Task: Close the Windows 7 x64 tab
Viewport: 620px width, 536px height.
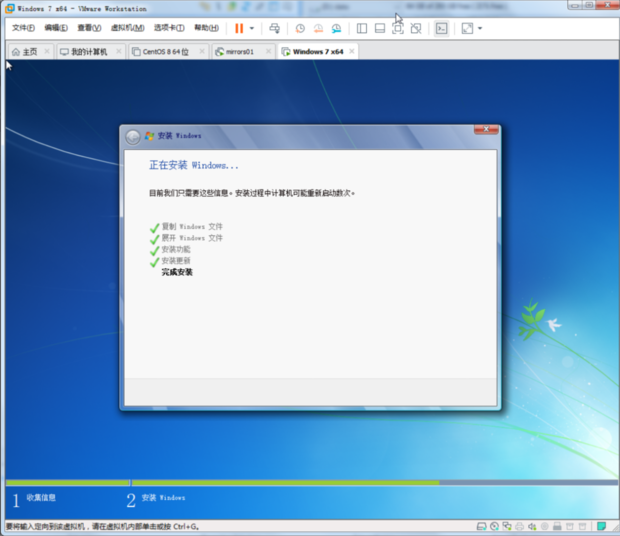Action: pos(352,51)
